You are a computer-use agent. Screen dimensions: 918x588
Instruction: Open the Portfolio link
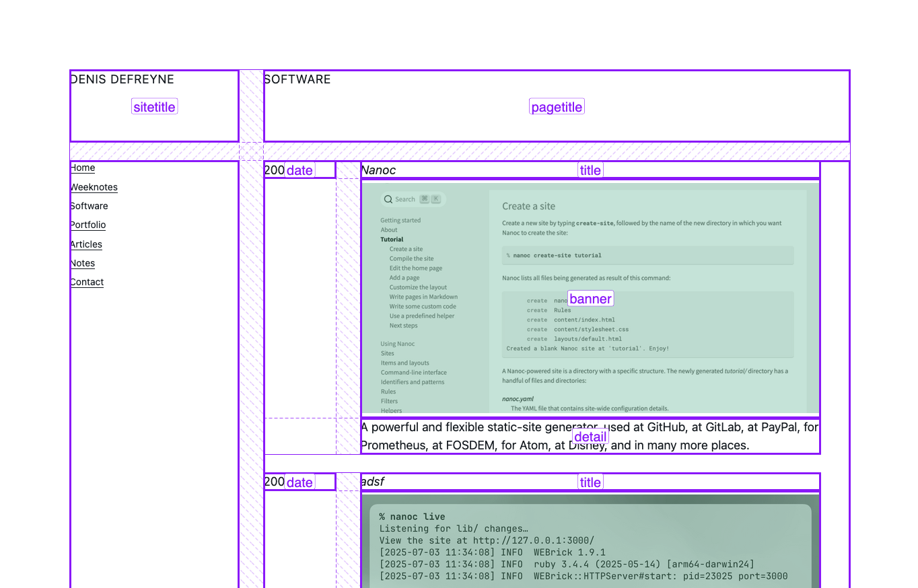coord(88,225)
